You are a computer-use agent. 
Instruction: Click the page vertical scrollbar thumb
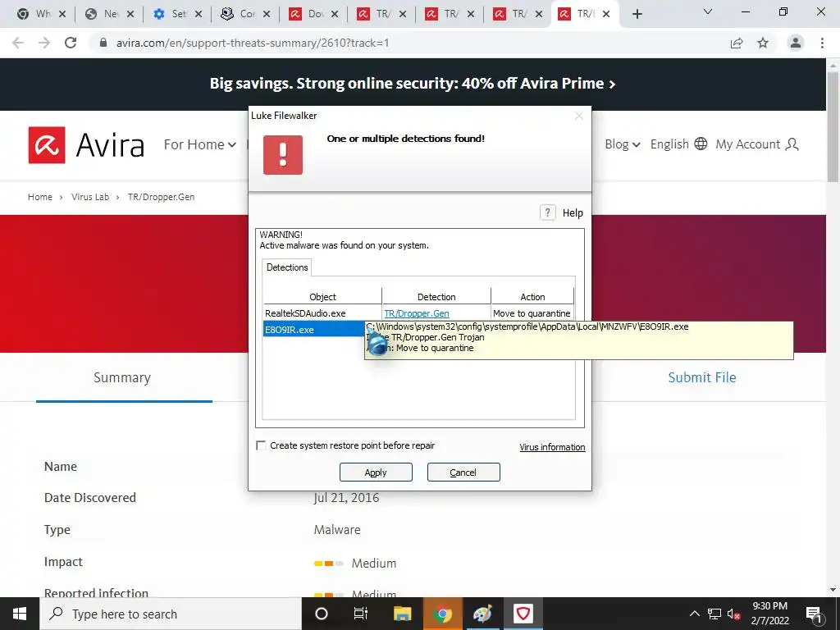(833, 126)
